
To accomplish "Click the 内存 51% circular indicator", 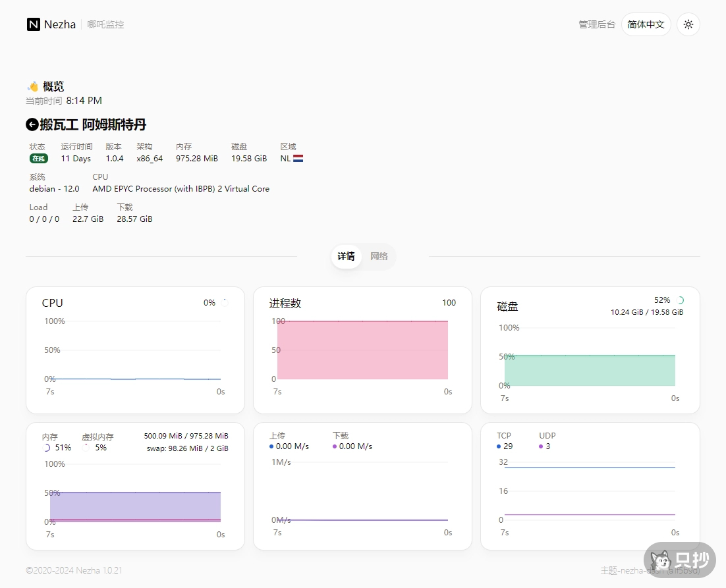I will point(46,448).
